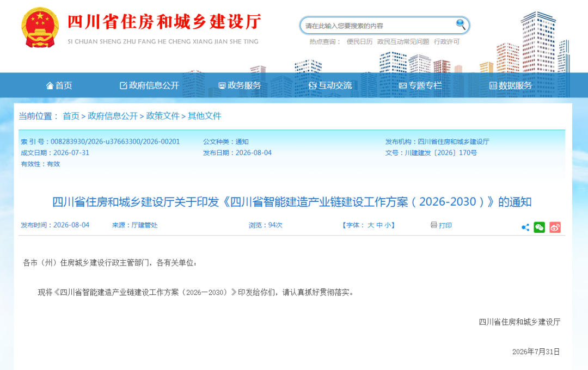Image resolution: width=588 pixels, height=370 pixels.
Task: Click the search magnifier icon
Action: 461,24
